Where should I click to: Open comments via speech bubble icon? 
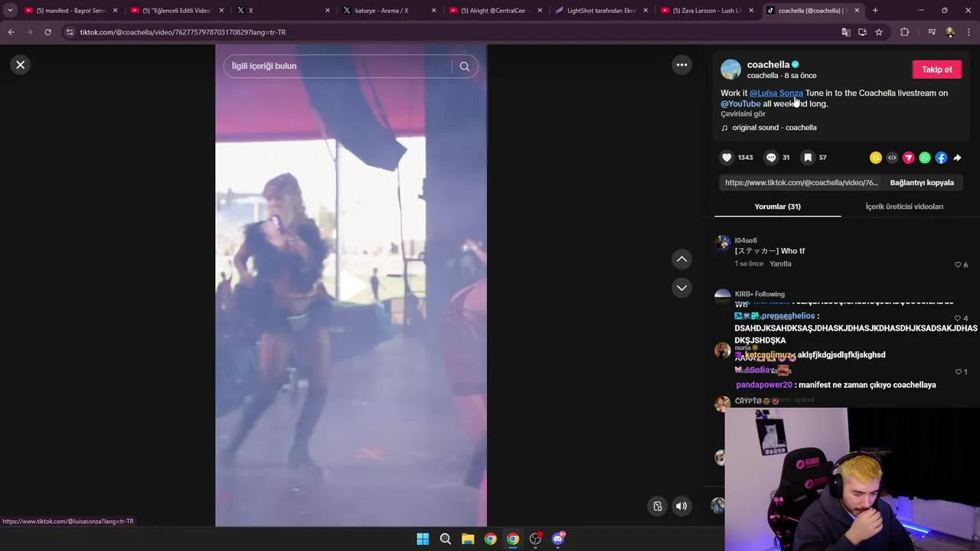771,158
